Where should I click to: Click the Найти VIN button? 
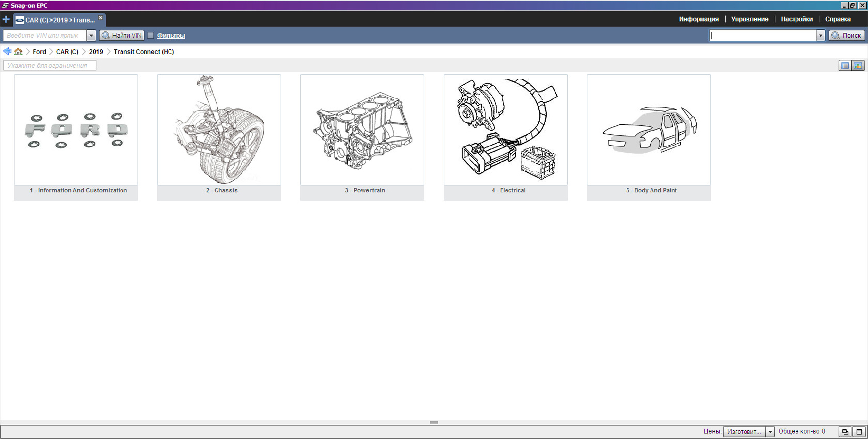click(x=122, y=35)
